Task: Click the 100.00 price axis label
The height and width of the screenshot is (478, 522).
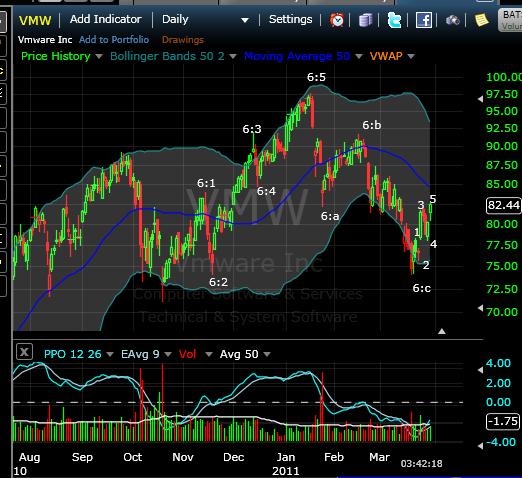Action: tap(504, 77)
